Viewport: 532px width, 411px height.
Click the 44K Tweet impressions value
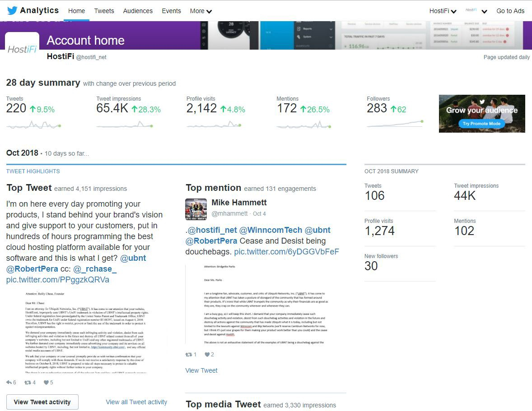(x=465, y=195)
